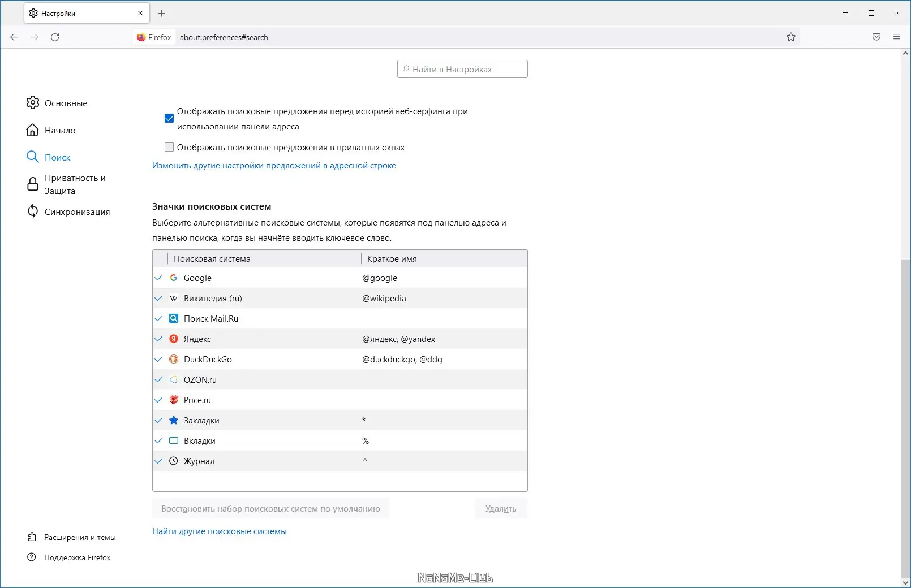Close the Настройки tab
This screenshot has width=911, height=588.
point(140,13)
